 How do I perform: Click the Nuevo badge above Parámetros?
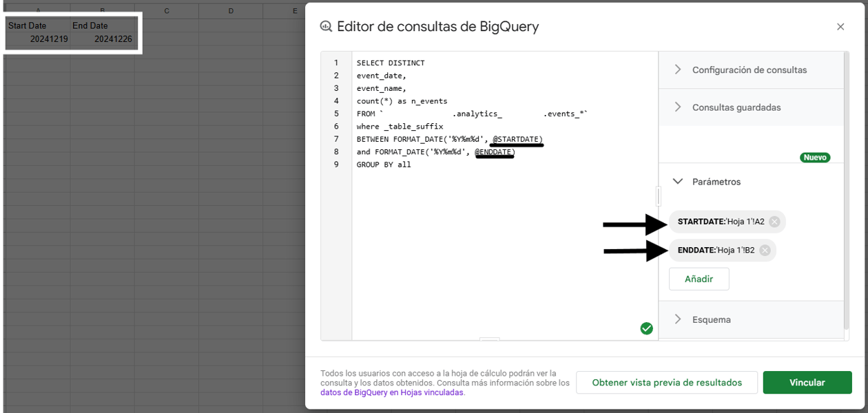pyautogui.click(x=815, y=158)
